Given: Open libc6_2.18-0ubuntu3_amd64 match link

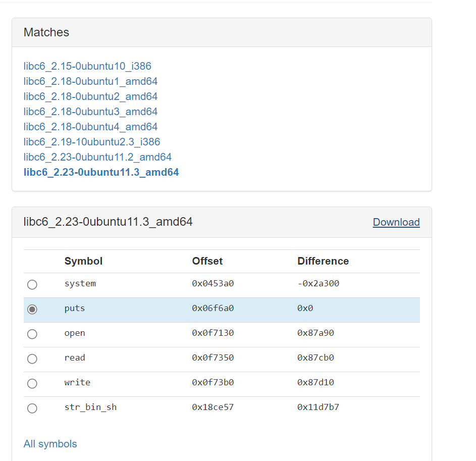Looking at the screenshot, I should [x=90, y=112].
